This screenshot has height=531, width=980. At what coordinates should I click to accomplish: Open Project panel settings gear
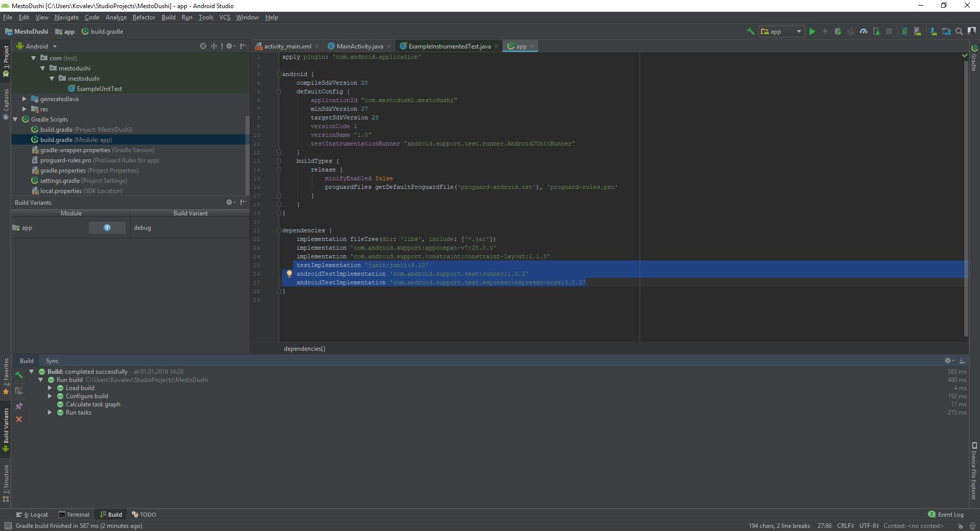tap(230, 46)
